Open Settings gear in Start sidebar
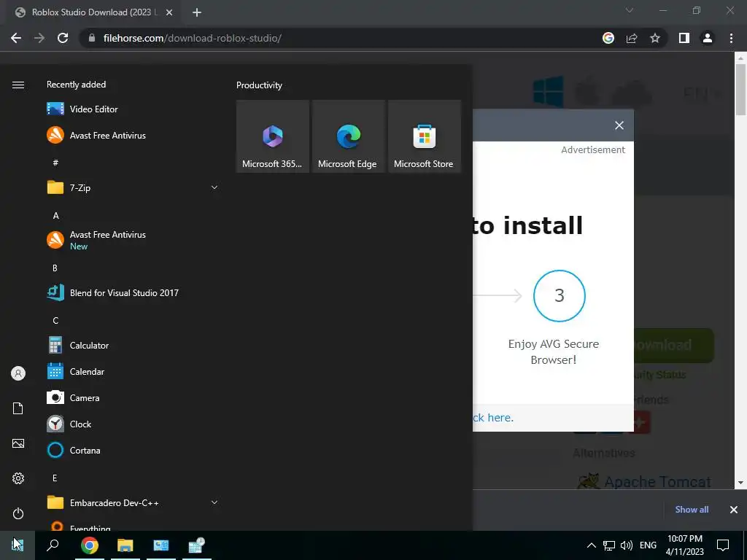 click(x=18, y=478)
